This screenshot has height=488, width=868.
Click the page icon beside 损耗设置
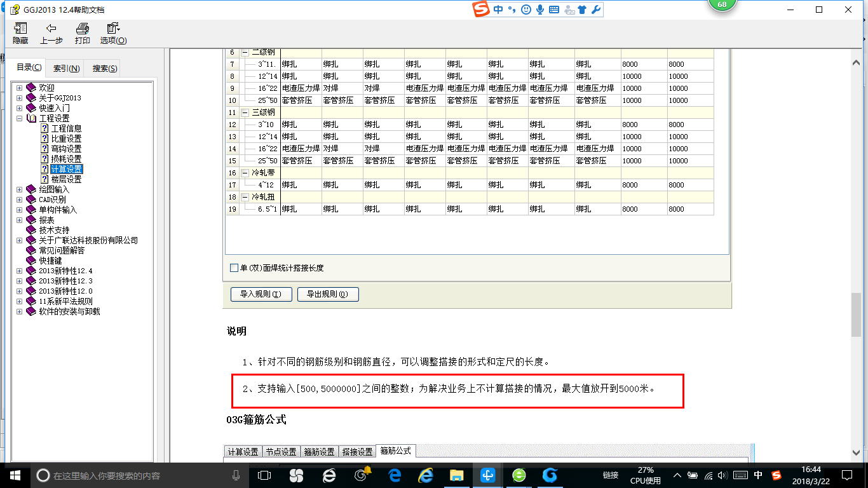pos(44,159)
